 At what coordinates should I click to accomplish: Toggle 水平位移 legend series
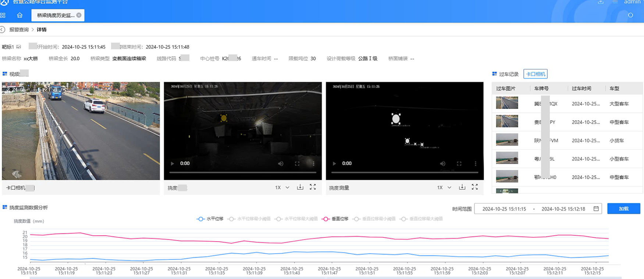pyautogui.click(x=210, y=219)
